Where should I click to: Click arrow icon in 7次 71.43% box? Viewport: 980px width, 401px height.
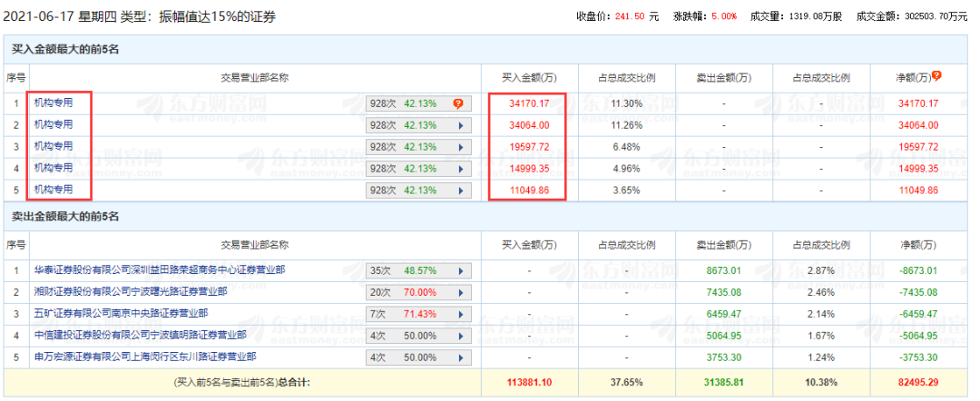(x=460, y=314)
